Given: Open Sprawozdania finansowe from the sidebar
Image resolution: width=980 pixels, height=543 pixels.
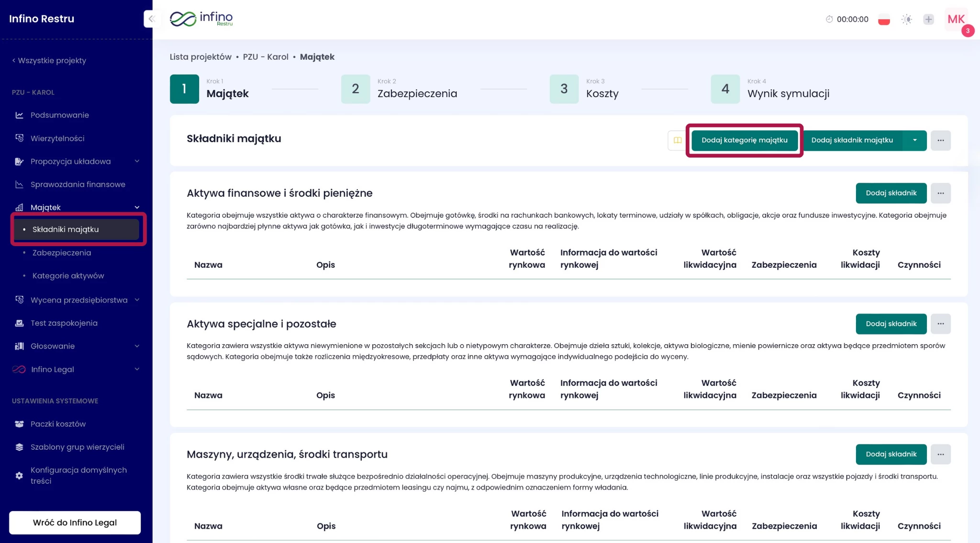Looking at the screenshot, I should click(x=78, y=184).
